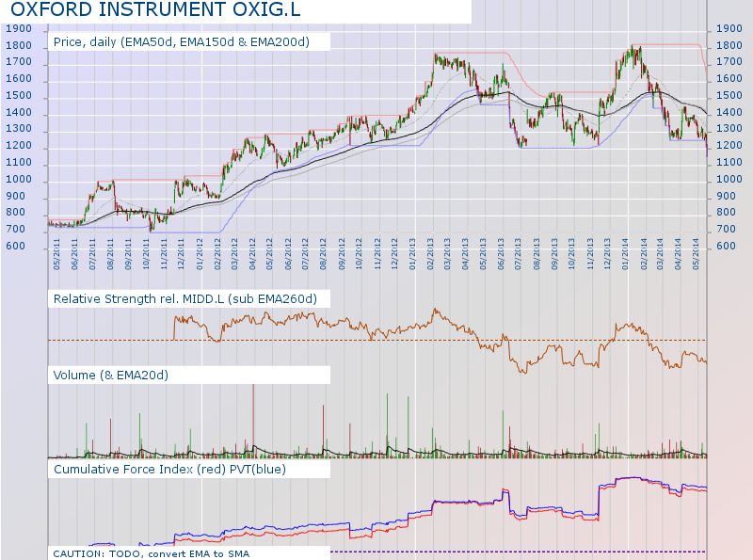
Task: Click the Relative Strength rel. MIDD.L label
Action: click(185, 299)
